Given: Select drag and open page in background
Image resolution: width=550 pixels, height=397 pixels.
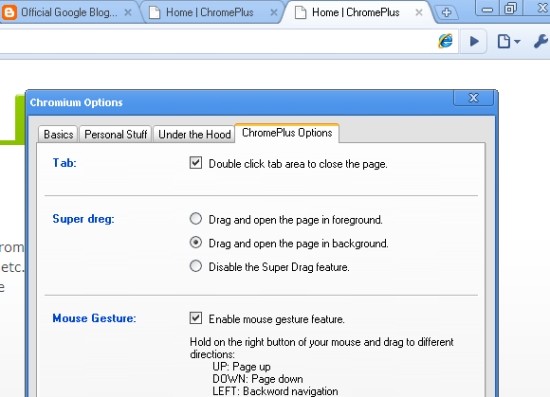Looking at the screenshot, I should click(196, 242).
